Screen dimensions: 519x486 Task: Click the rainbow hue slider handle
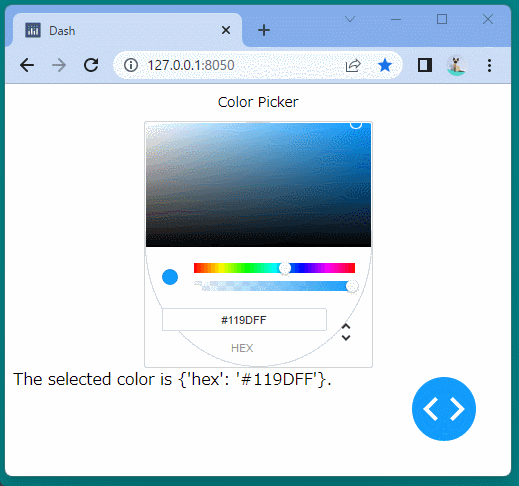(285, 268)
